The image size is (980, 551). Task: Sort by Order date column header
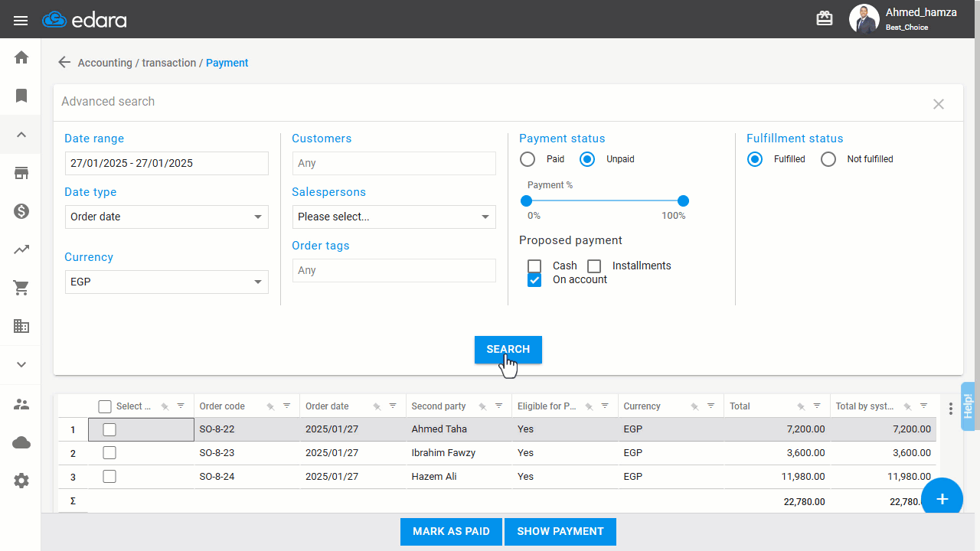[327, 406]
